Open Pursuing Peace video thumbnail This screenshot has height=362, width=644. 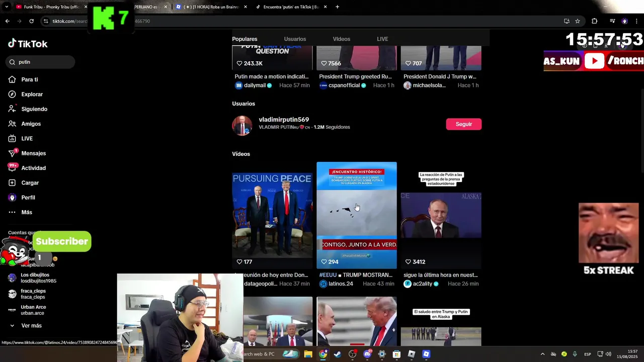(272, 216)
